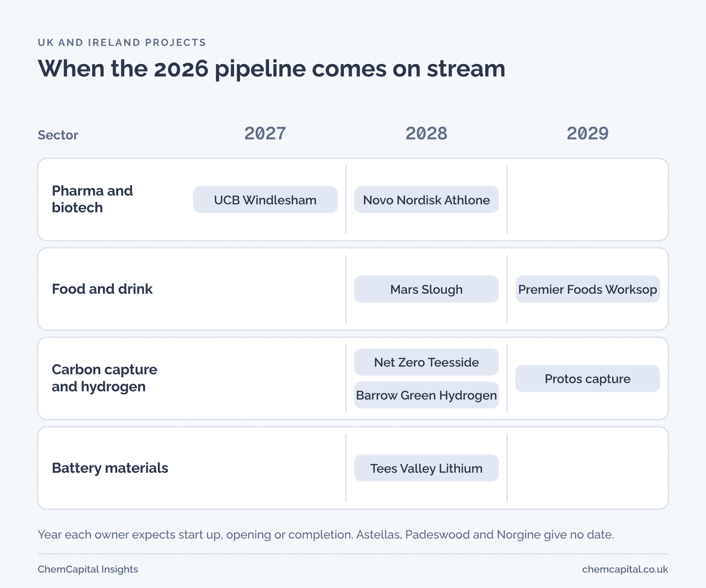The width and height of the screenshot is (706, 588).
Task: Click the Mars Slough project chip
Action: pos(426,289)
